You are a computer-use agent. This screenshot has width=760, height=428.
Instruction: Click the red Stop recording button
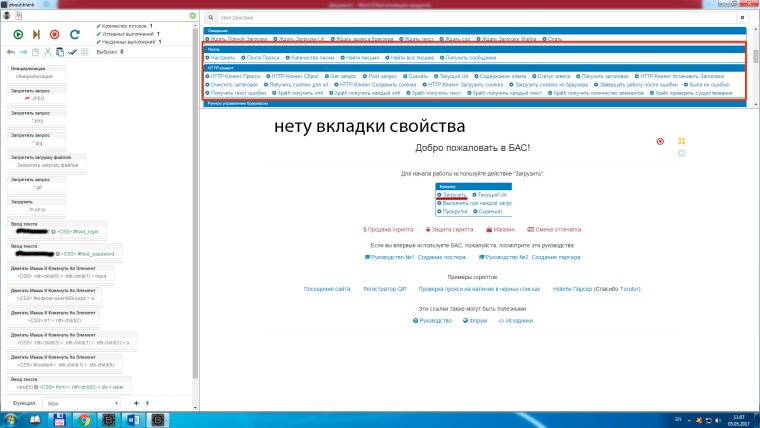click(x=53, y=34)
